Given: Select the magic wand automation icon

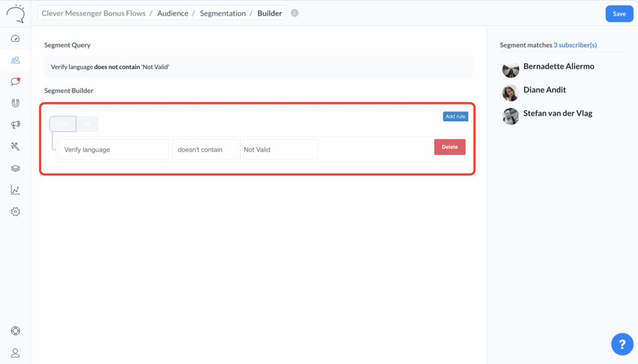Looking at the screenshot, I should click(x=15, y=146).
